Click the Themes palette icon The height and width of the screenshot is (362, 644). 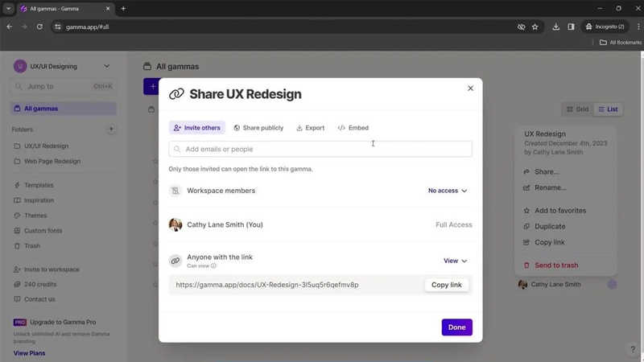17,216
